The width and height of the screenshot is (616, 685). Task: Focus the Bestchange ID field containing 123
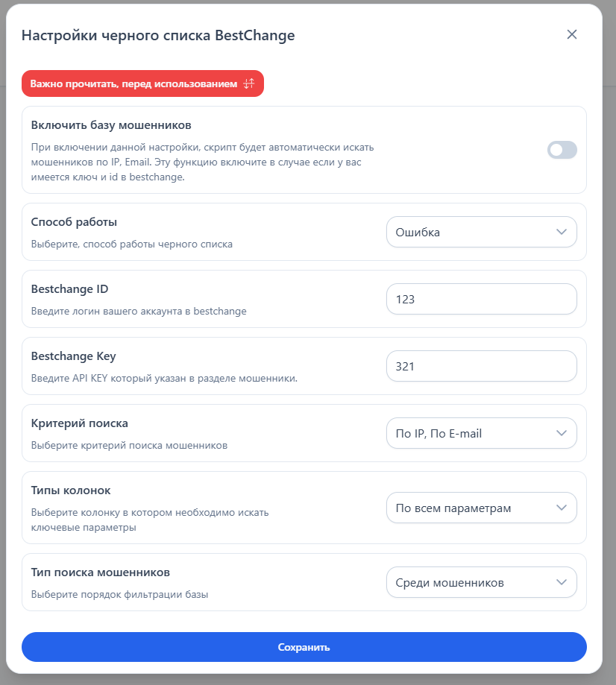pyautogui.click(x=481, y=299)
